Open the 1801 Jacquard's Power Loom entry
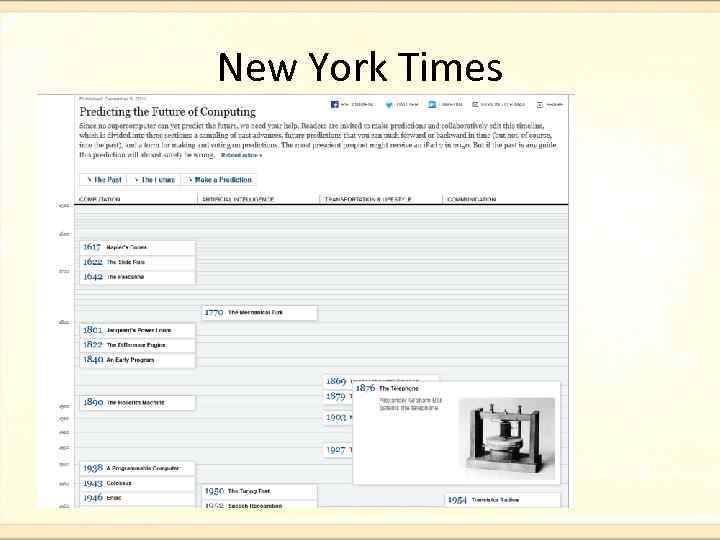Image resolution: width=720 pixels, height=540 pixels. click(137, 330)
